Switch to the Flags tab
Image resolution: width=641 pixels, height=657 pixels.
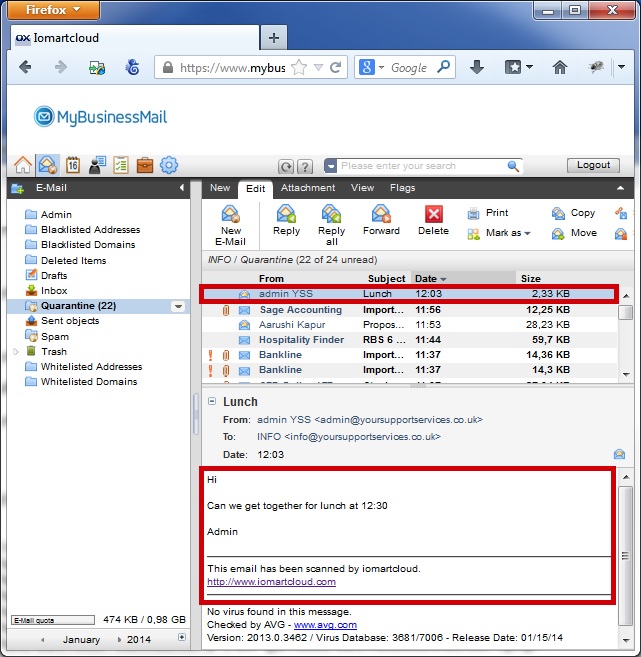(x=402, y=188)
